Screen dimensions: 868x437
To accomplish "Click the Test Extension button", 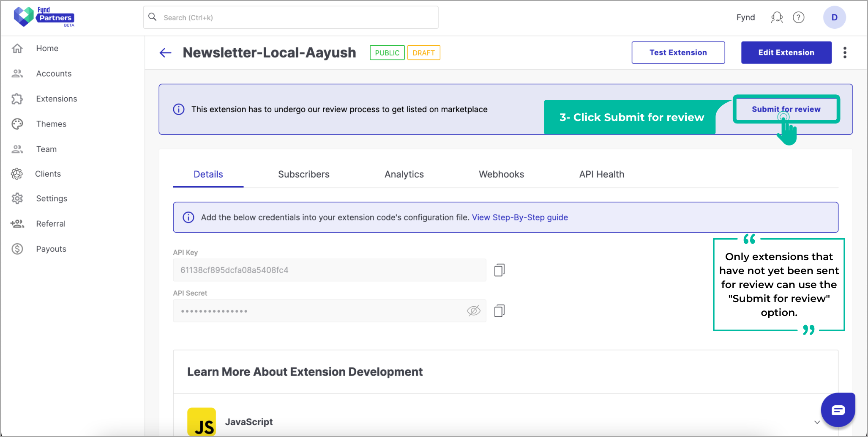I will point(678,52).
